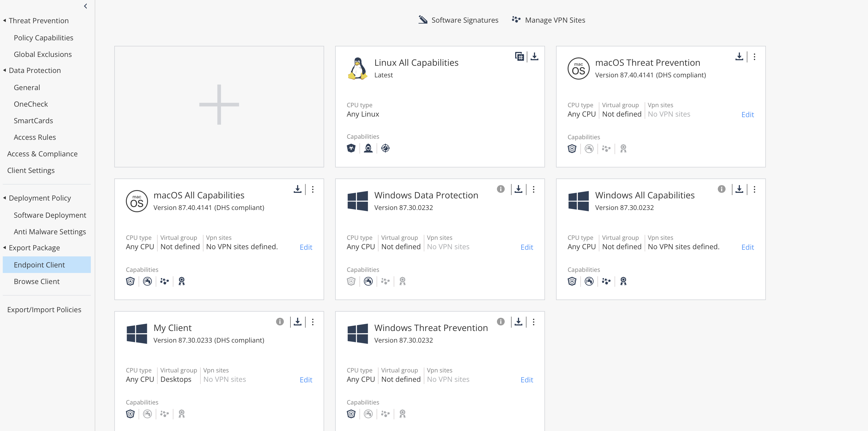Open the Manage VPN Sites link
The image size is (868, 431).
555,20
